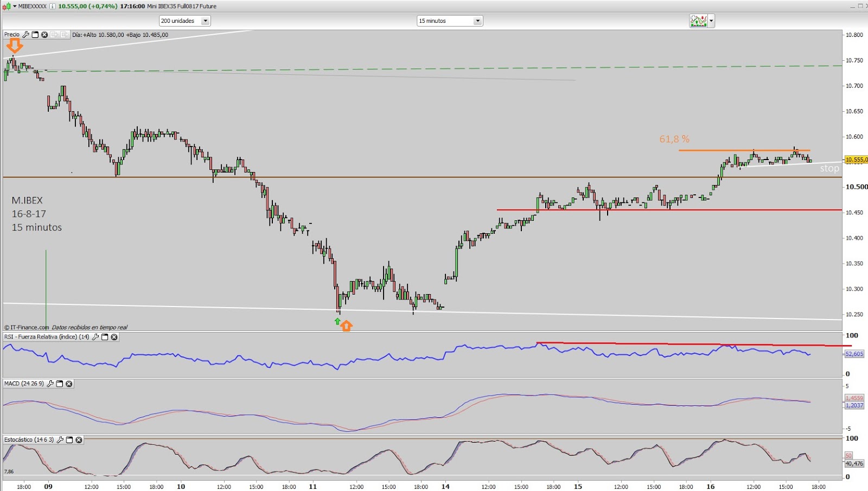Click the 10.800 price axis label

tap(854, 35)
